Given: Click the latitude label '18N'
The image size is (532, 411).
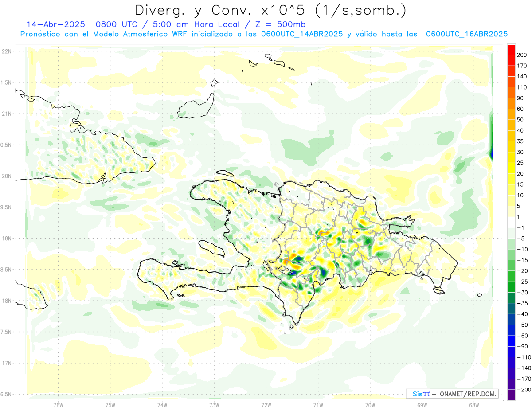Looking at the screenshot, I should click(6, 301).
